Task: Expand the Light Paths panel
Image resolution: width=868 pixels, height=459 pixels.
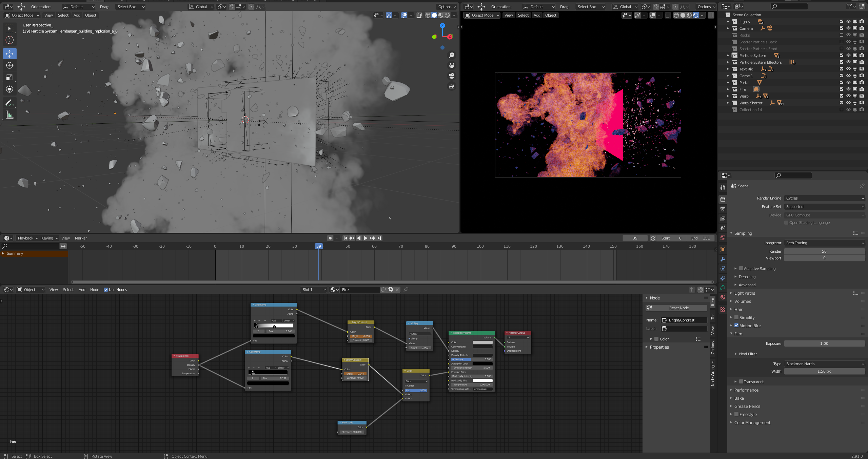Action: (x=745, y=293)
